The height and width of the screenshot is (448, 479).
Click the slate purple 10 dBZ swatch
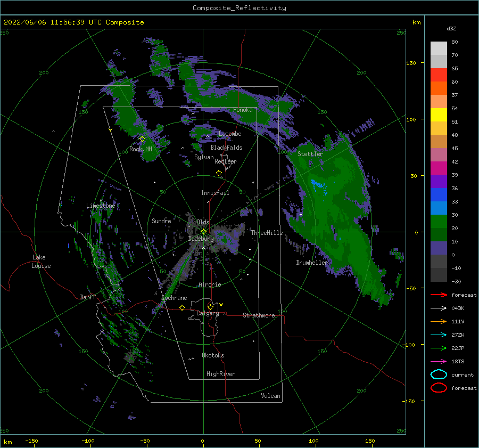tap(439, 248)
